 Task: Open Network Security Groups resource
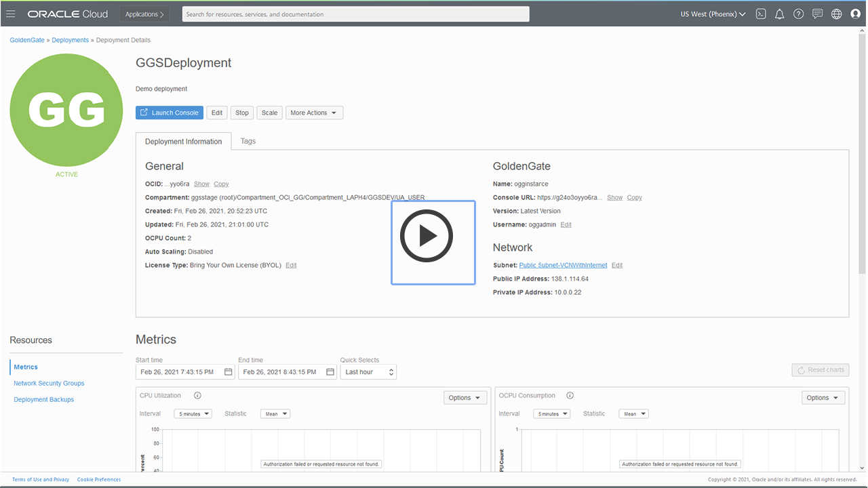[x=49, y=384]
